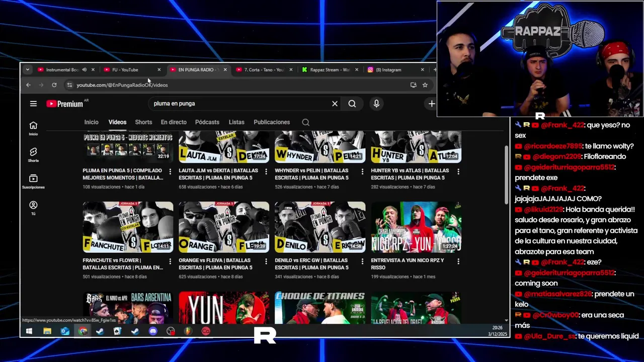The image size is (644, 362).
Task: Expand the browser tab search dropdown
Action: 27,70
